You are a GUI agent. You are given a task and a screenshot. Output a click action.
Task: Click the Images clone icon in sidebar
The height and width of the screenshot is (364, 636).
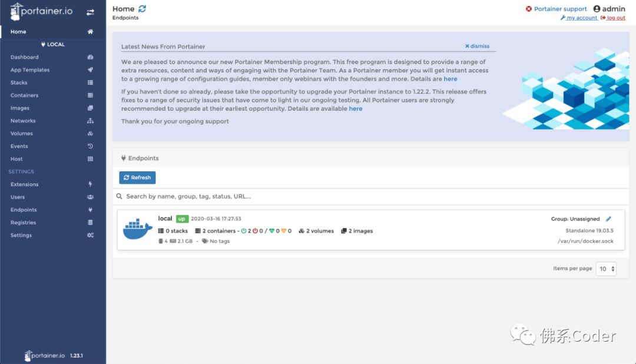point(90,108)
